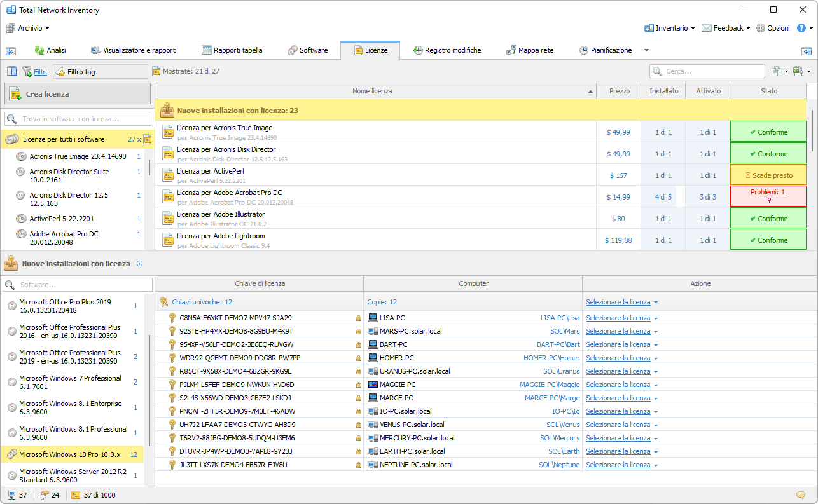This screenshot has width=818, height=504.
Task: Collapse the left pane using the arrow icon
Action: (10, 51)
